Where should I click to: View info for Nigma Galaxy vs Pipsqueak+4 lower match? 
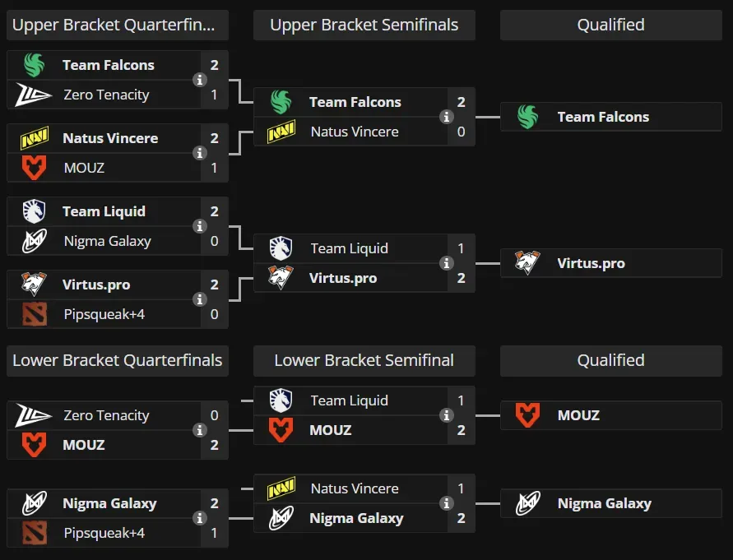[199, 518]
